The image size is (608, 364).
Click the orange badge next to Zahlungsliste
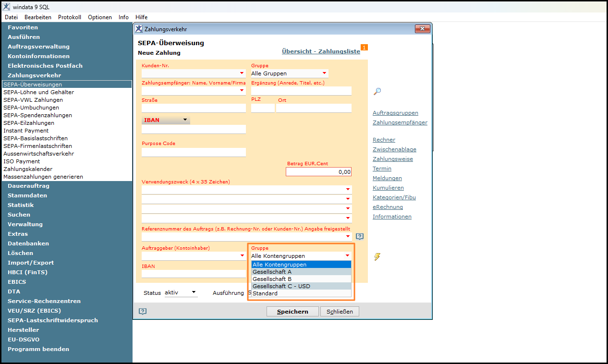[364, 47]
